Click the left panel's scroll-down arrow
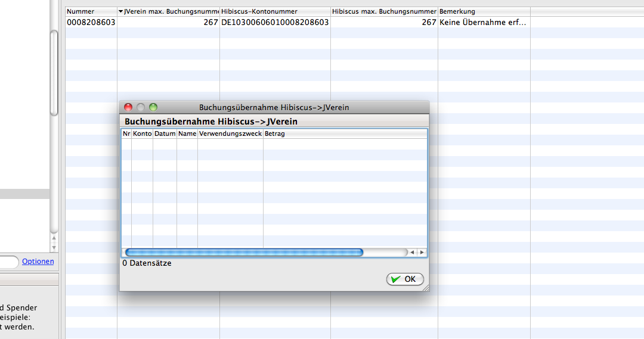The image size is (644, 339). coord(54,247)
